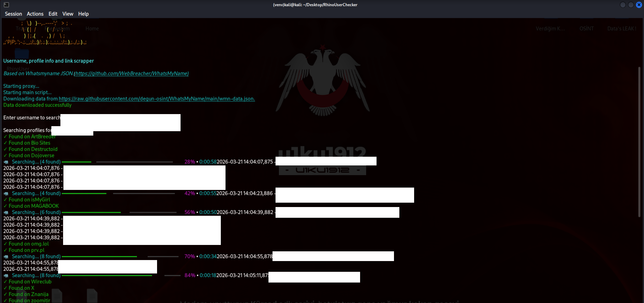Viewport: 644px width, 303px height.
Task: Click the rhino icon beside 56% searching line
Action: pos(6,212)
